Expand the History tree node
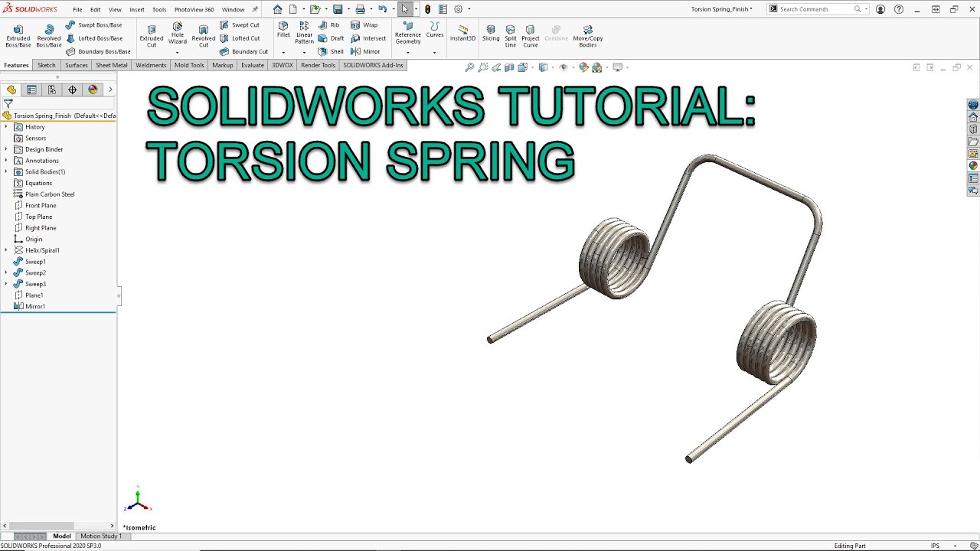 (6, 127)
